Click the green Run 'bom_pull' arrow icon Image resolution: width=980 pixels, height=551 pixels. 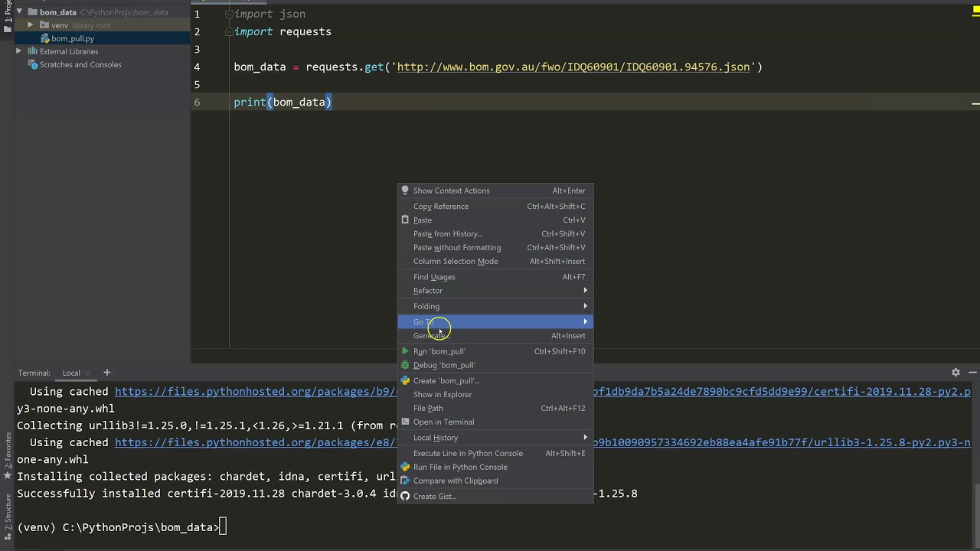click(405, 351)
